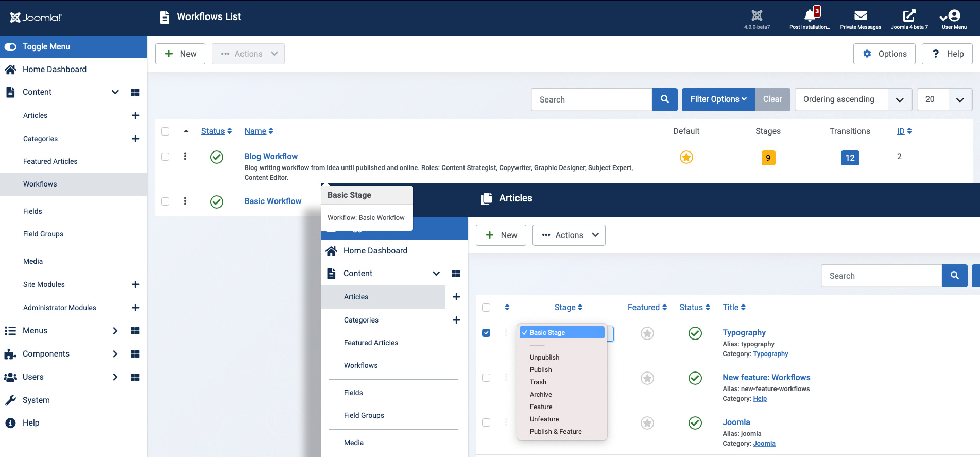Image resolution: width=980 pixels, height=457 pixels.
Task: Click the Options button
Action: point(884,54)
